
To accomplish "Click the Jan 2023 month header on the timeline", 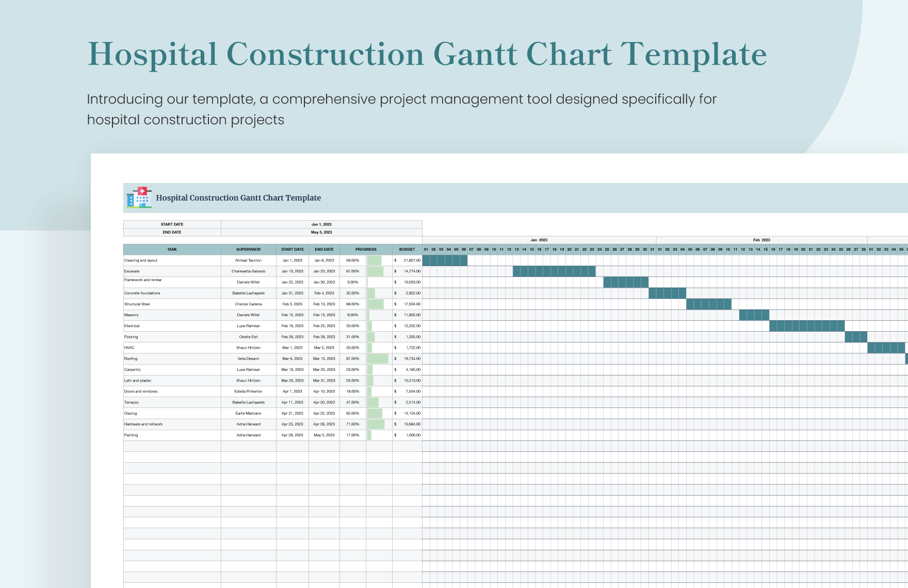I will [x=538, y=239].
